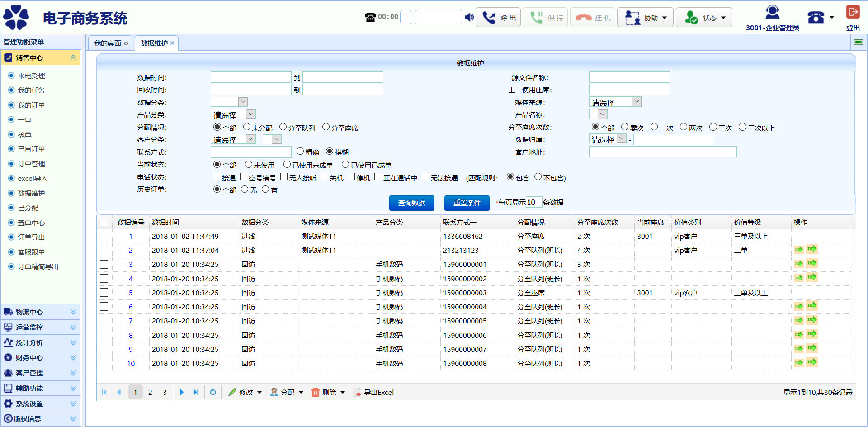Go to the previous page icon
The width and height of the screenshot is (868, 427).
[119, 392]
